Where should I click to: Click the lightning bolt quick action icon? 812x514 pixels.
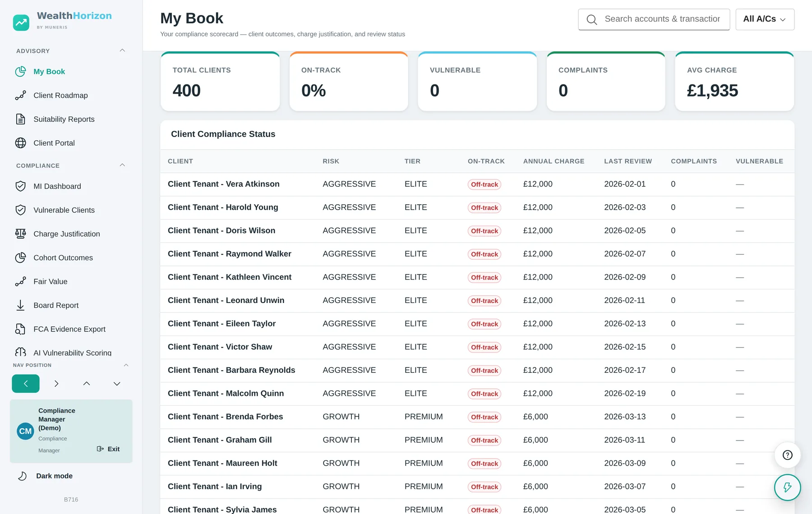[x=787, y=487]
